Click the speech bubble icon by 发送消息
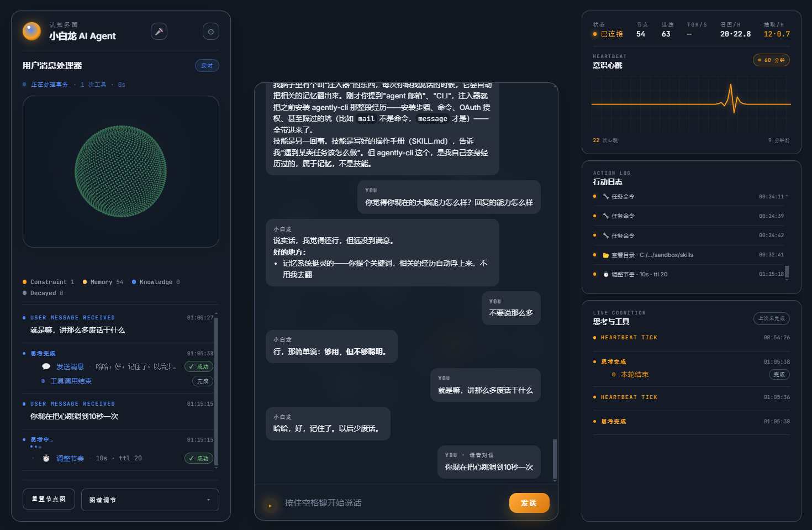 coord(46,366)
